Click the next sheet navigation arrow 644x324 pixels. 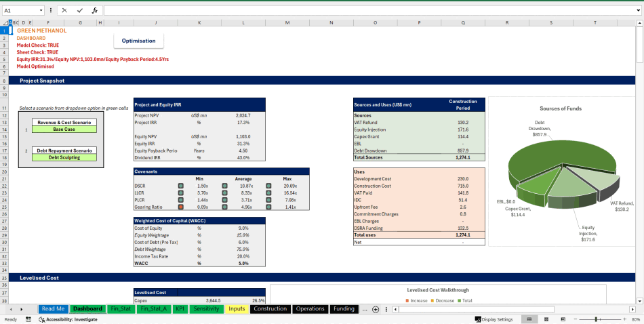(x=21, y=309)
